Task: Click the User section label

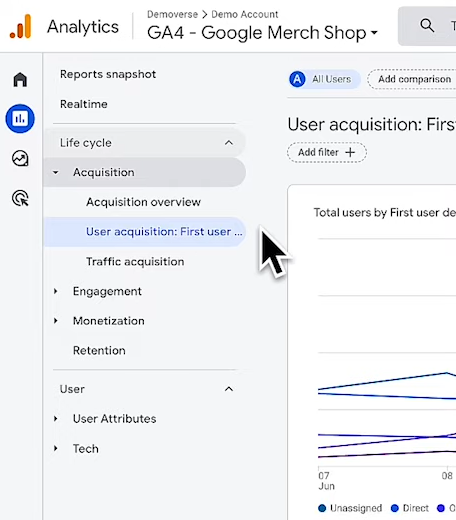Action: click(x=72, y=389)
